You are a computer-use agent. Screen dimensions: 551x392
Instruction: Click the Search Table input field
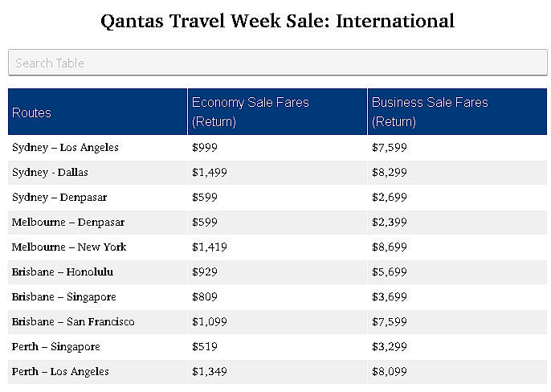pos(278,63)
